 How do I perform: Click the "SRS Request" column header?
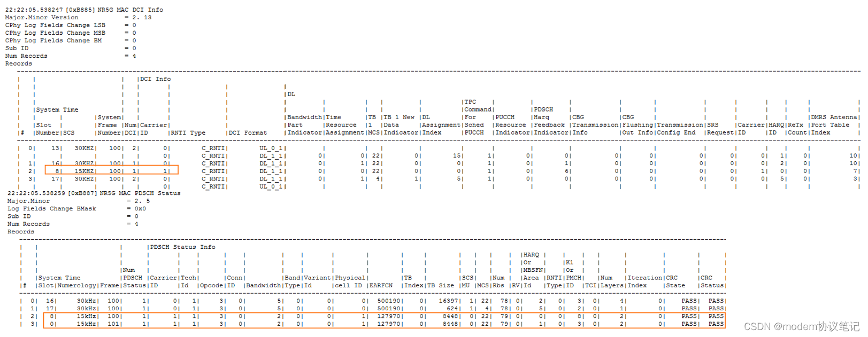pyautogui.click(x=720, y=128)
